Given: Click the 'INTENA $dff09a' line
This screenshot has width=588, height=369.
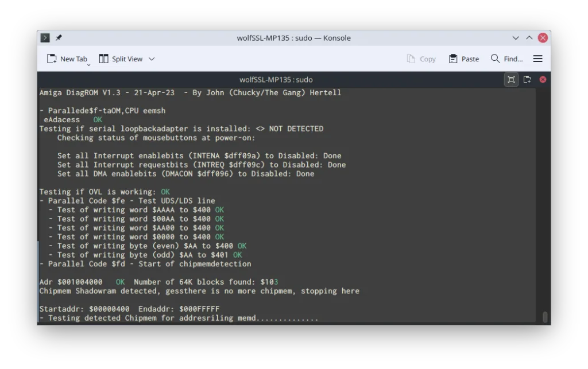Looking at the screenshot, I should point(199,156).
